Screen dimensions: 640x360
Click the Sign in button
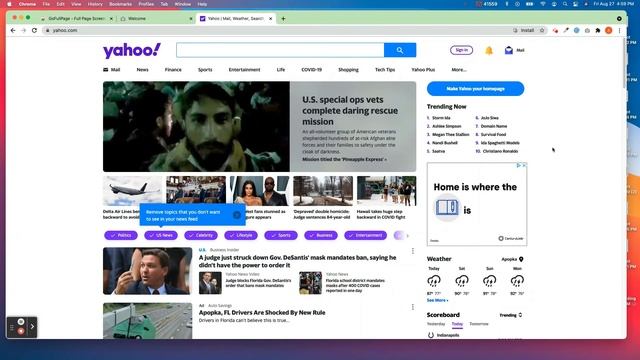coord(461,50)
